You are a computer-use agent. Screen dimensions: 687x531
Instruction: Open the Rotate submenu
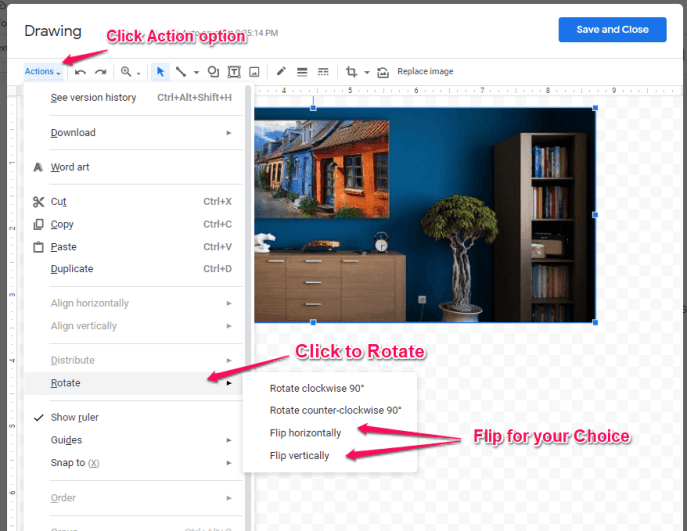coord(134,383)
